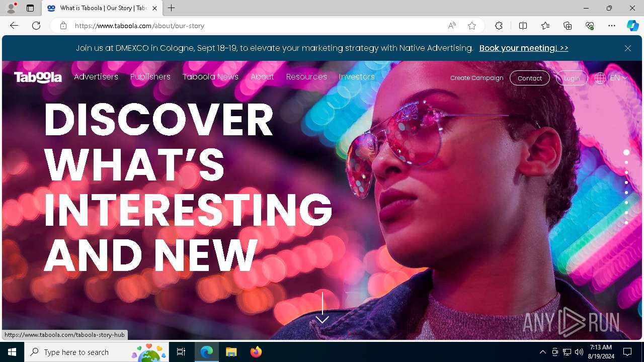The width and height of the screenshot is (644, 362).
Task: Show hidden system tray icons
Action: (542, 352)
